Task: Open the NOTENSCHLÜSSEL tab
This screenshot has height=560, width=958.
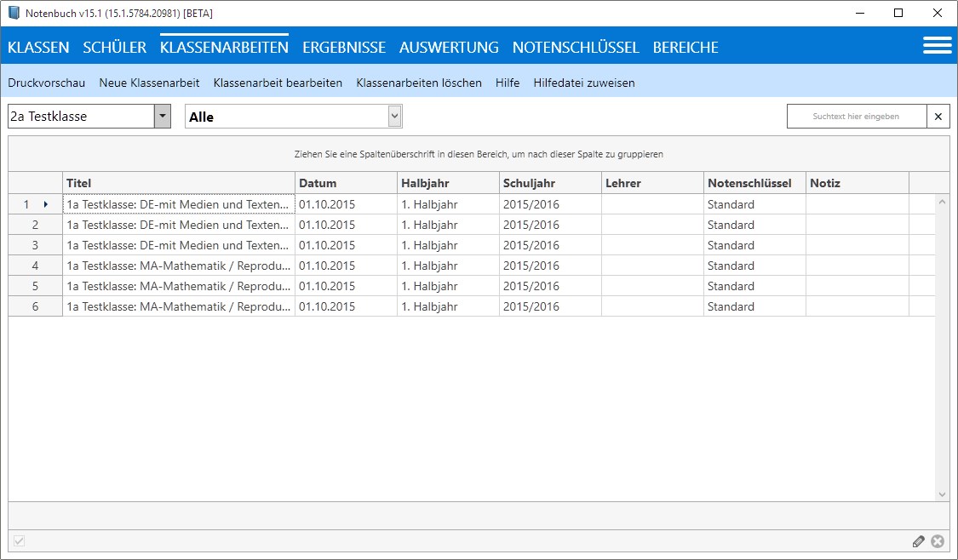Action: pos(576,48)
